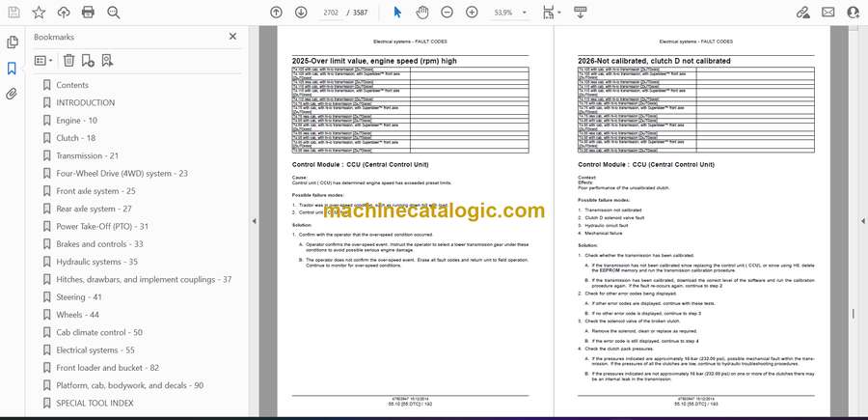Send file by email icon
Image resolution: width=868 pixels, height=420 pixels.
(x=828, y=13)
